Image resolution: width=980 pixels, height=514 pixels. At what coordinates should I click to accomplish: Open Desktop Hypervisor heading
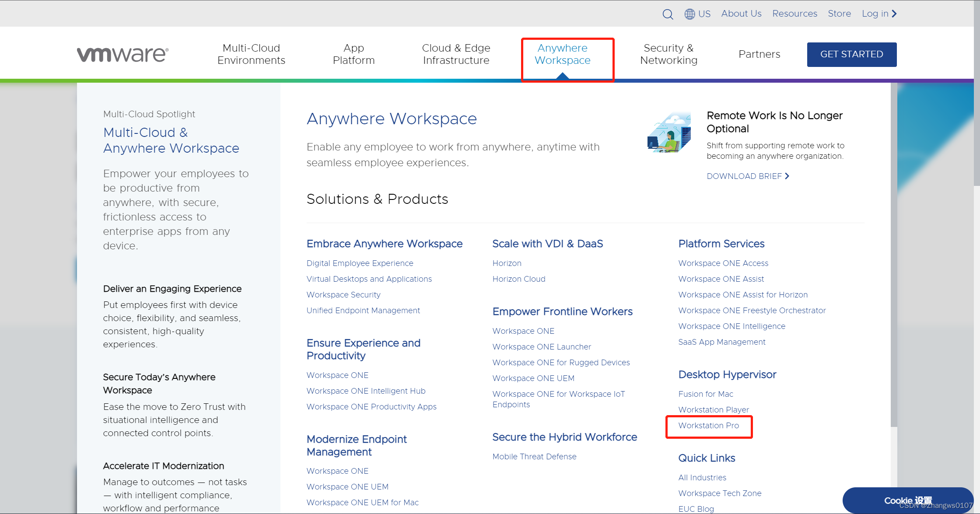pos(727,374)
